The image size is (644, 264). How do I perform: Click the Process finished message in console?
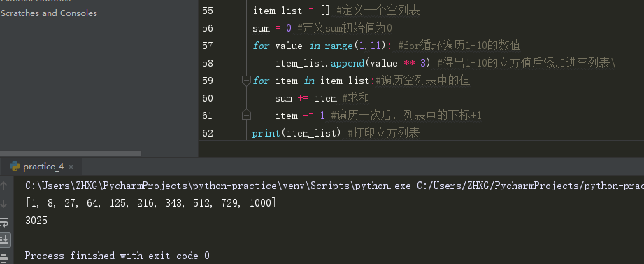[x=117, y=256]
